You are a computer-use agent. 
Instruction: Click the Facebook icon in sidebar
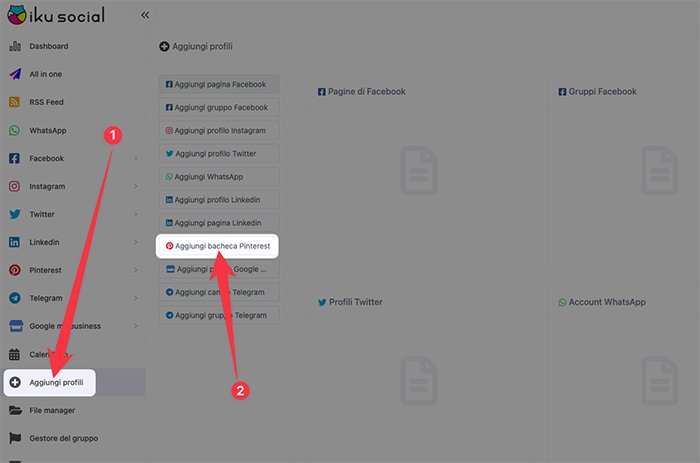(x=14, y=158)
